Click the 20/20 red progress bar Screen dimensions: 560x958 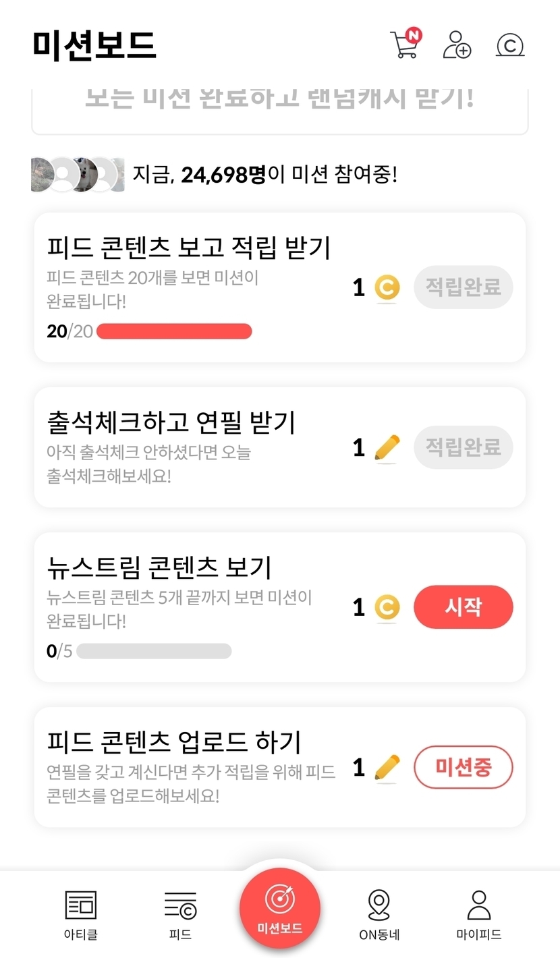tap(174, 331)
